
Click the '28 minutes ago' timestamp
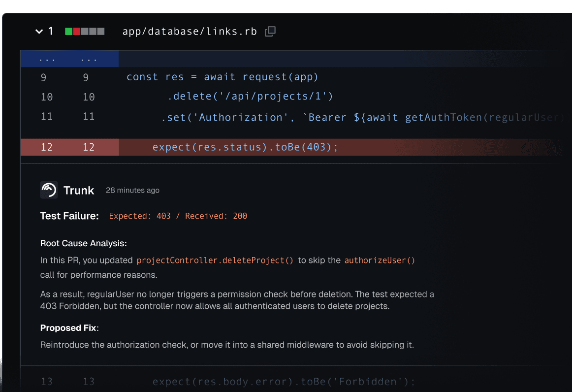(132, 190)
